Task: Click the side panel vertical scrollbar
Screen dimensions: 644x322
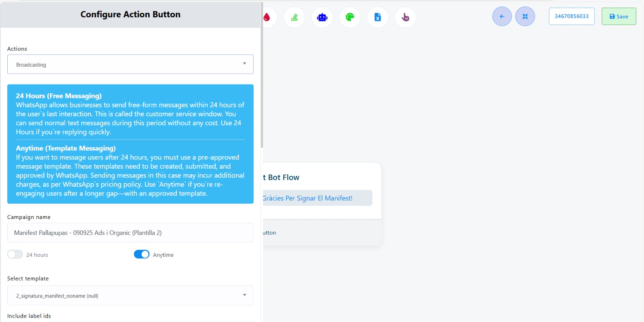Action: coord(262,75)
